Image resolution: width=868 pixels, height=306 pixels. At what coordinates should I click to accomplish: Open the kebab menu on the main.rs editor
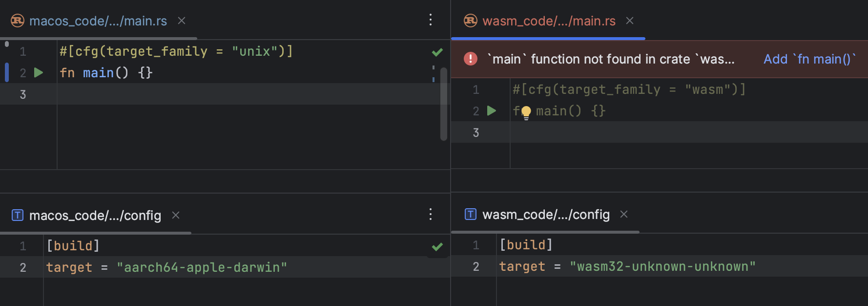tap(430, 20)
